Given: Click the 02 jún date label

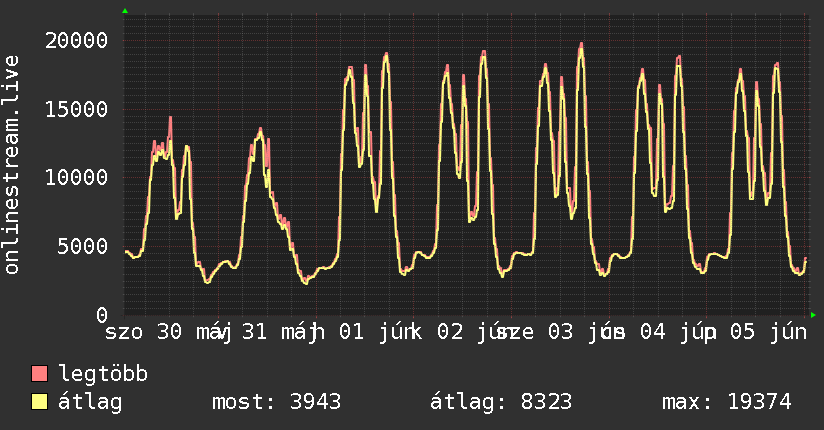Looking at the screenshot, I should 473,333.
